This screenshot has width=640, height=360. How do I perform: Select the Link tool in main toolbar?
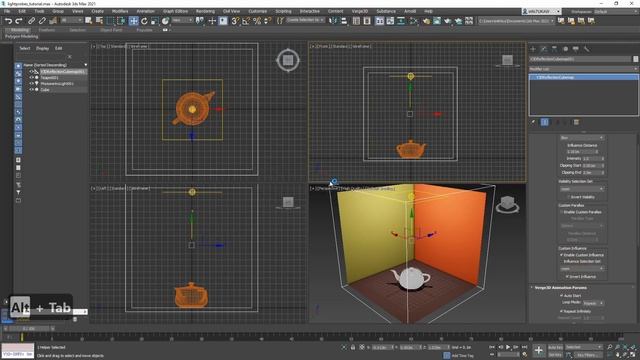(31, 20)
